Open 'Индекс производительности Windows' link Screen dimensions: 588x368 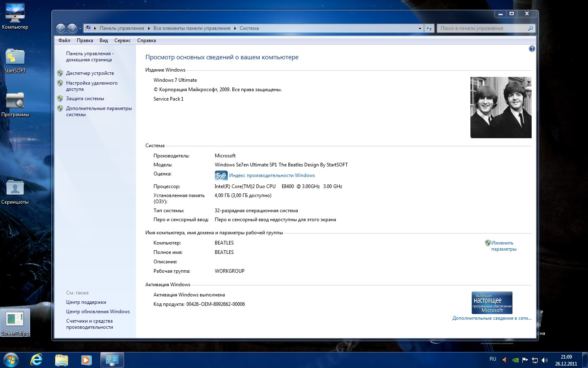coord(272,175)
